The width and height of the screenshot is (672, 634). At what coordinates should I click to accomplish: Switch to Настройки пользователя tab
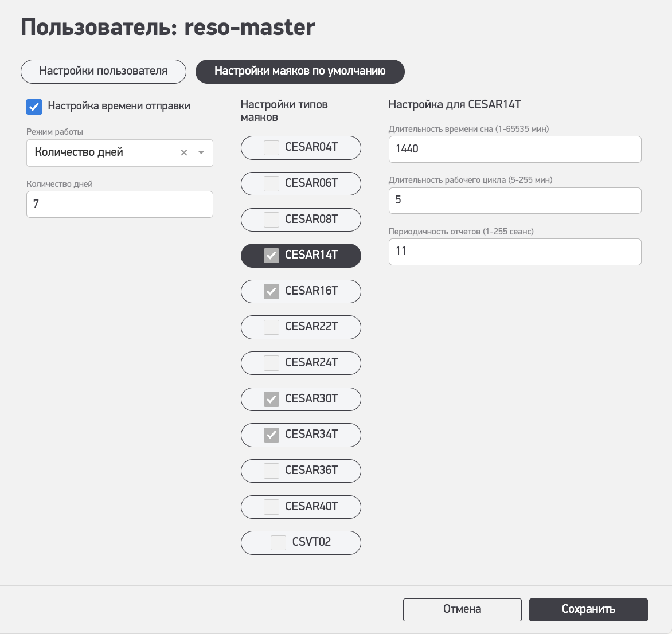click(x=103, y=72)
